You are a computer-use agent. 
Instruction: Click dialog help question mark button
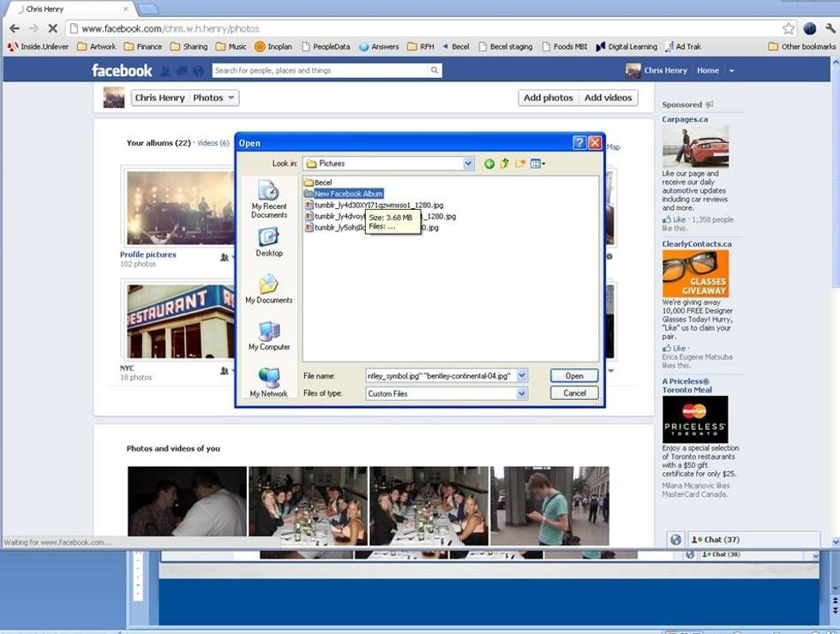(579, 142)
